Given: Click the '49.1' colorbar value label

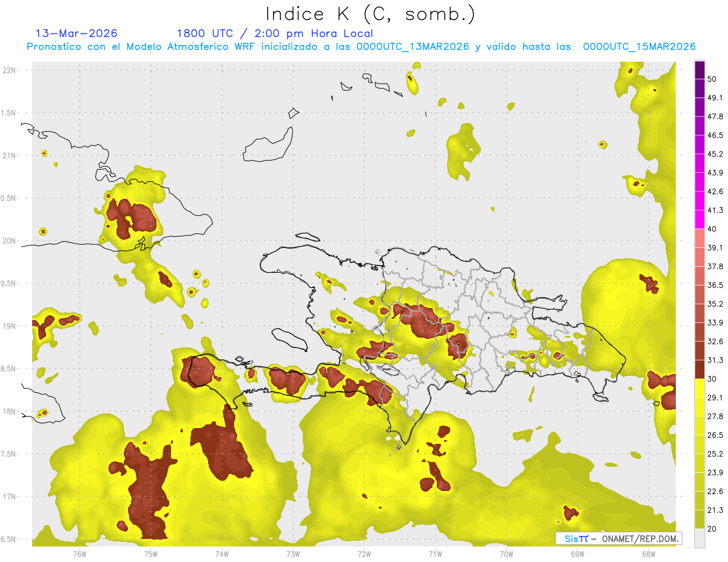Looking at the screenshot, I should pyautogui.click(x=716, y=98).
